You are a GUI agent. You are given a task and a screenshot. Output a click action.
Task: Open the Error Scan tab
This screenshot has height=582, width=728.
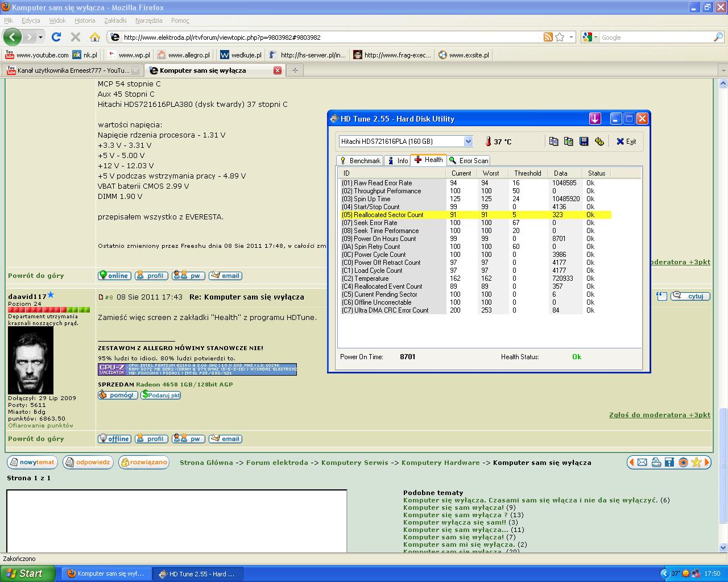469,161
